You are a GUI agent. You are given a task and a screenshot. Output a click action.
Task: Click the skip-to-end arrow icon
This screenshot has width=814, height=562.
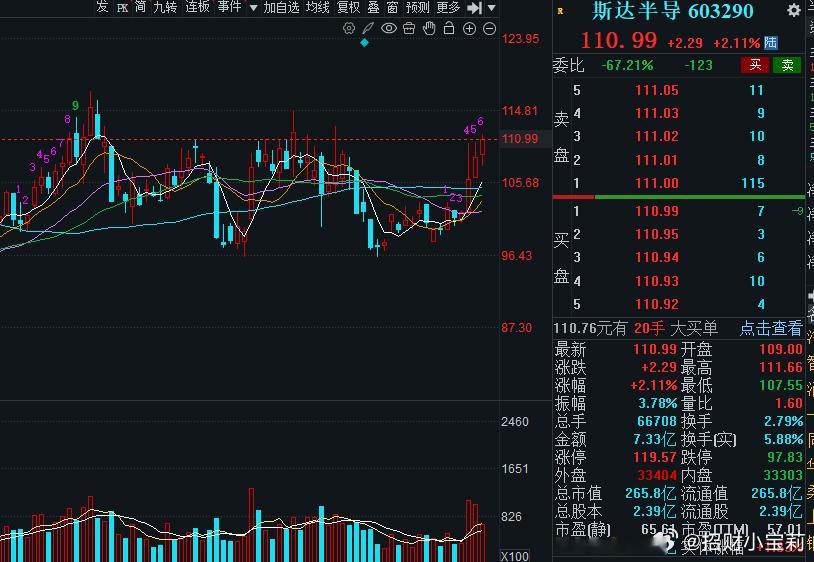(x=474, y=8)
